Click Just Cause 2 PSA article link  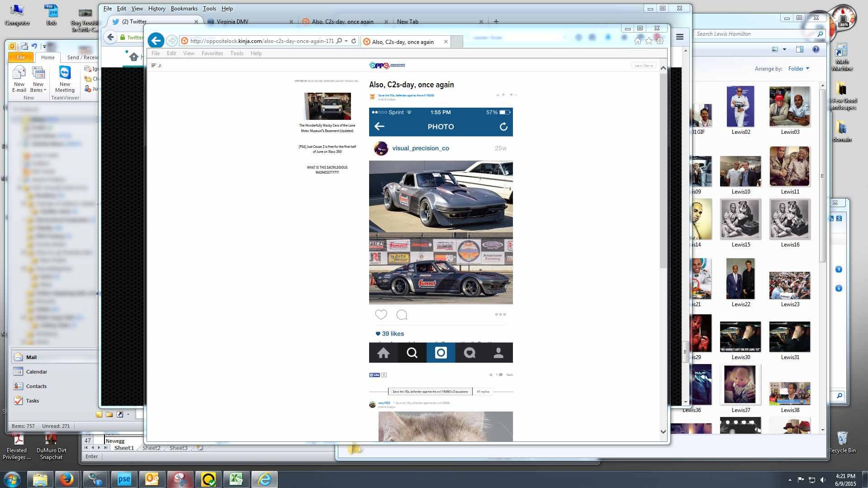point(327,149)
